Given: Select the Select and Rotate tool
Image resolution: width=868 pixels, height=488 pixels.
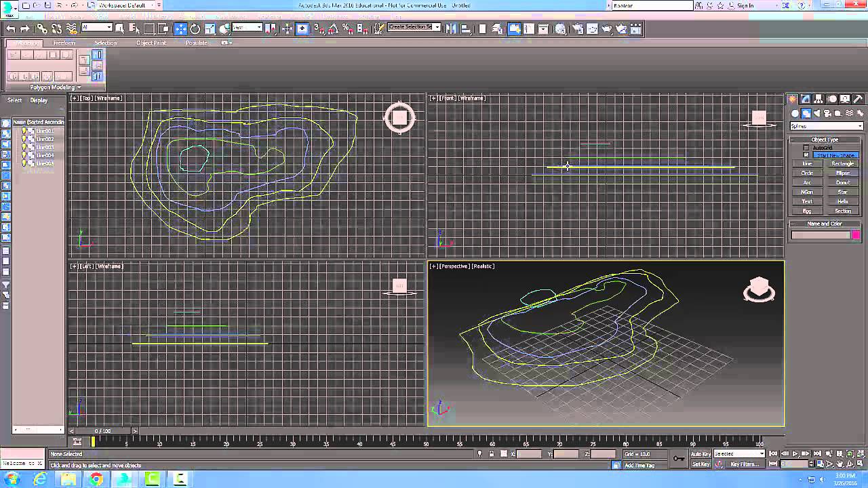Looking at the screenshot, I should (x=195, y=28).
